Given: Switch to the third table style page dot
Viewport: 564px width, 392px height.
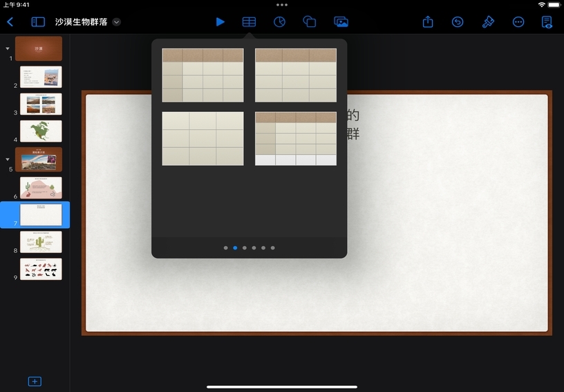Looking at the screenshot, I should [x=245, y=248].
